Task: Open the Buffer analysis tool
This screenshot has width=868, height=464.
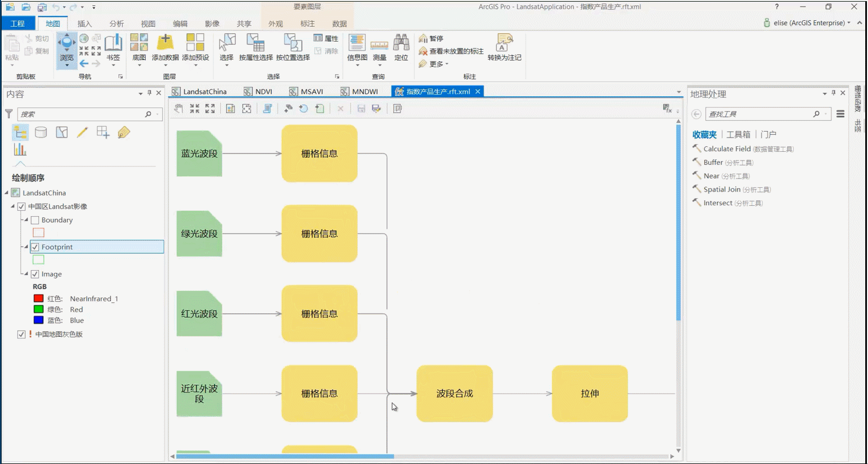Action: (723, 162)
